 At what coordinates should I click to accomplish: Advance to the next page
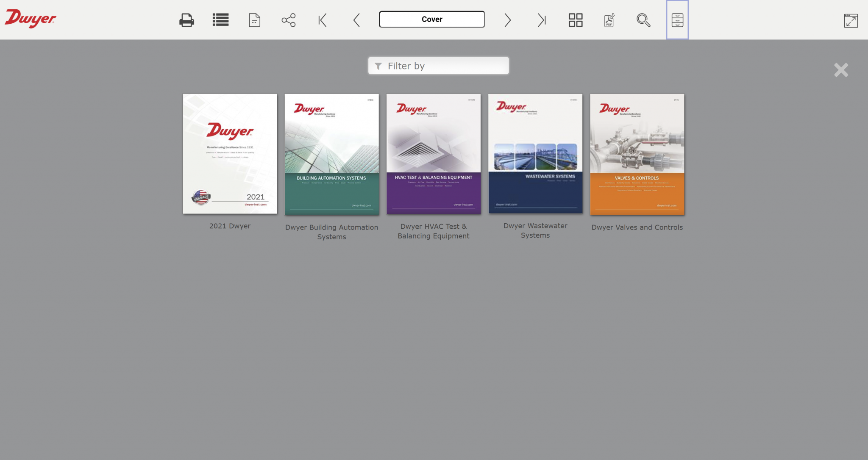[x=508, y=19]
